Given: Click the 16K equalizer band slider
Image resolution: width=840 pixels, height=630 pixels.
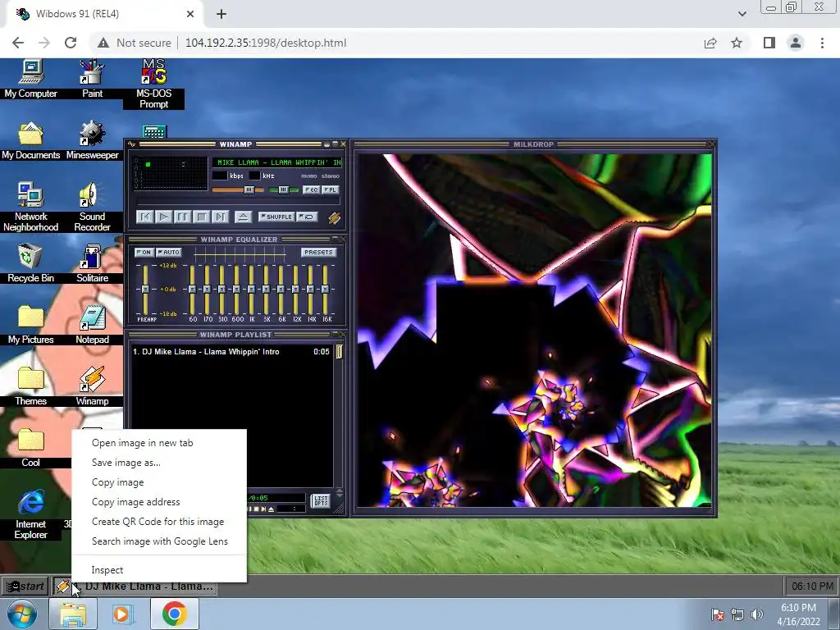Looking at the screenshot, I should point(325,290).
